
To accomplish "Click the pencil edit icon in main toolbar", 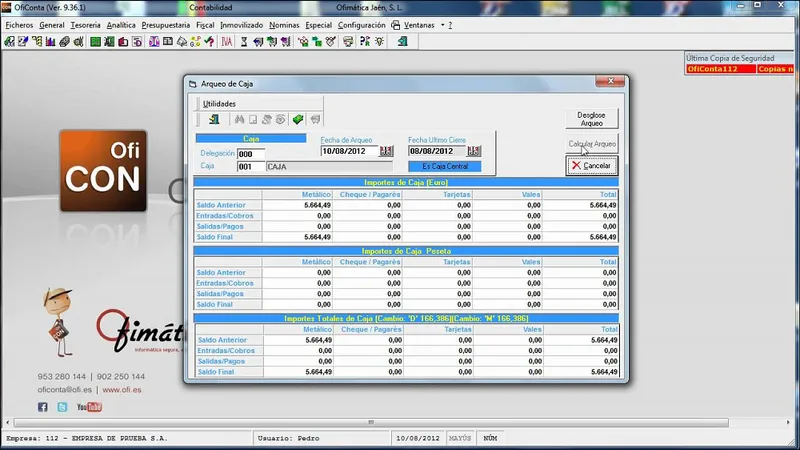I will click(23, 41).
